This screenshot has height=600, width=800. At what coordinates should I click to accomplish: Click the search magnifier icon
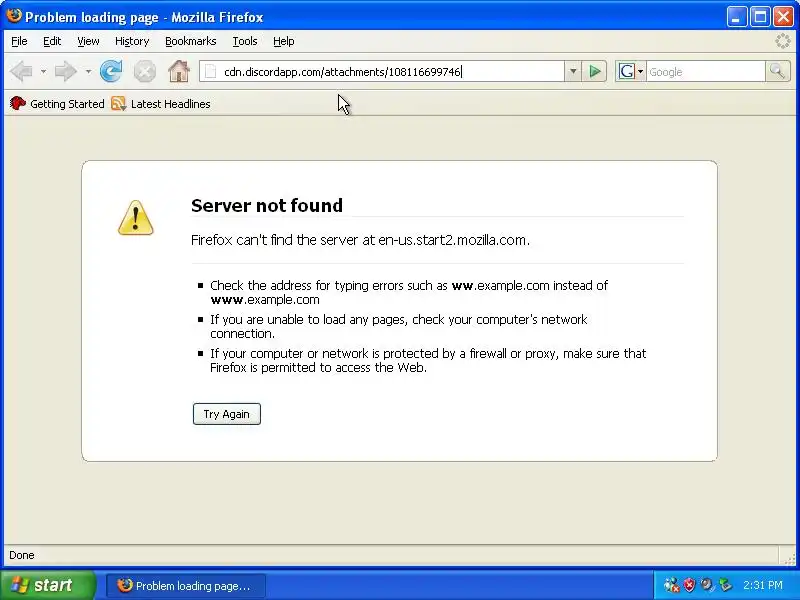click(x=777, y=71)
